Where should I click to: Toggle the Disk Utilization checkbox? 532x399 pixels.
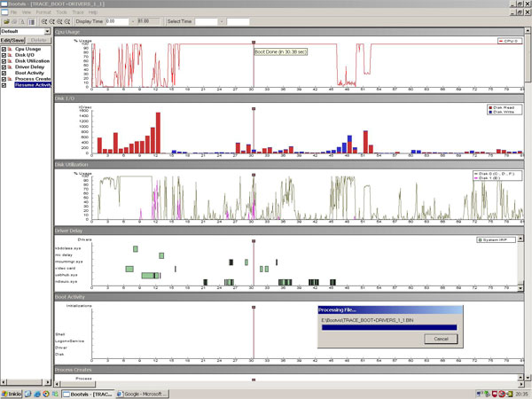[4, 59]
